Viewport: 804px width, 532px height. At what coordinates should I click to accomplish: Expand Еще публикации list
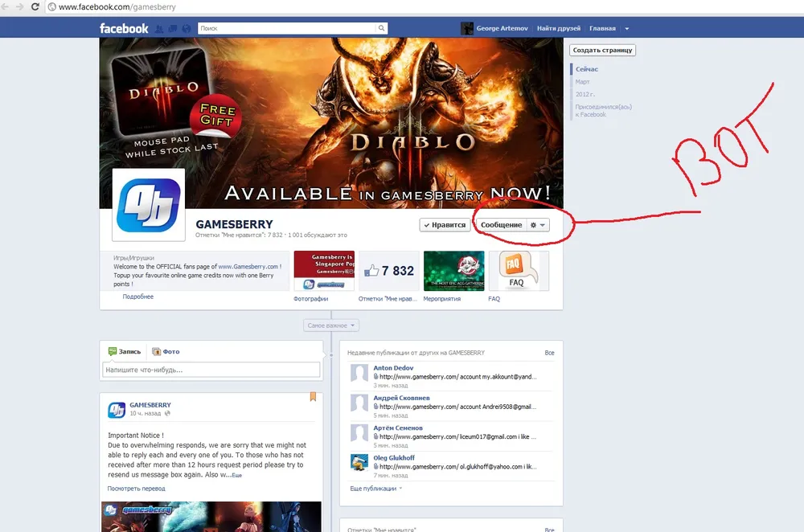(x=376, y=488)
